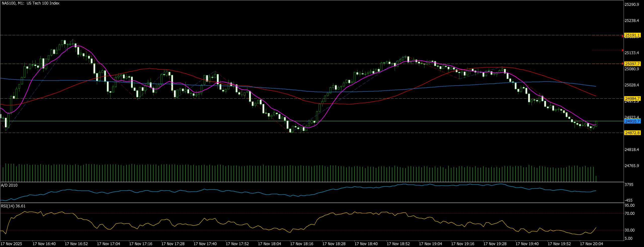Click the 24765.9 price scale value
This screenshot has height=247, width=644.
(x=632, y=166)
